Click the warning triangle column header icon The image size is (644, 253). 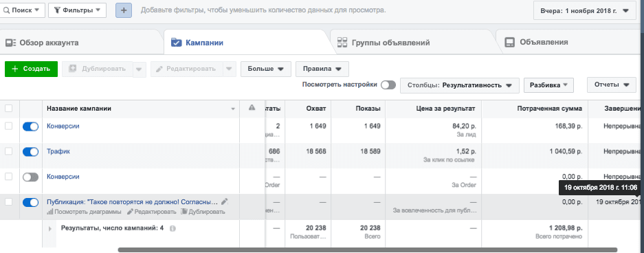coord(252,108)
